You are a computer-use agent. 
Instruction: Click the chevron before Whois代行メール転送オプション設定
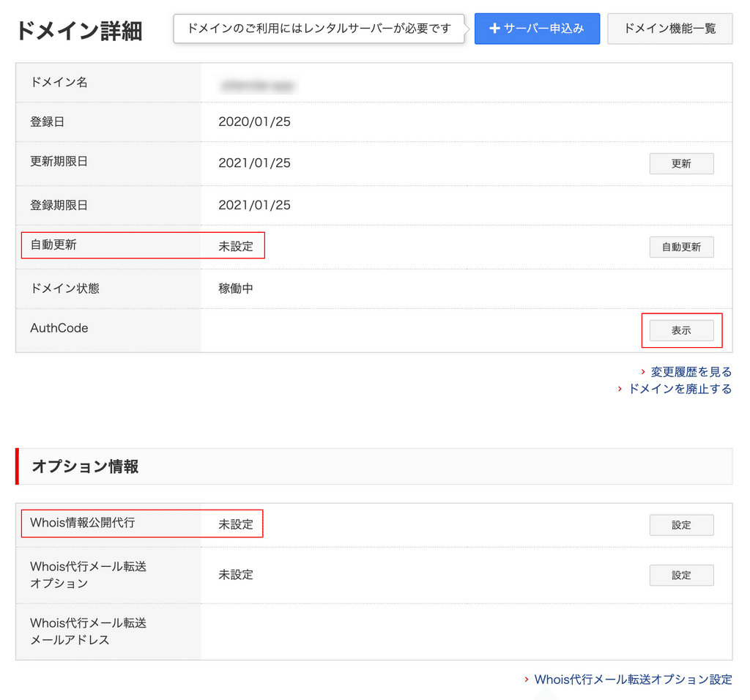pos(527,679)
